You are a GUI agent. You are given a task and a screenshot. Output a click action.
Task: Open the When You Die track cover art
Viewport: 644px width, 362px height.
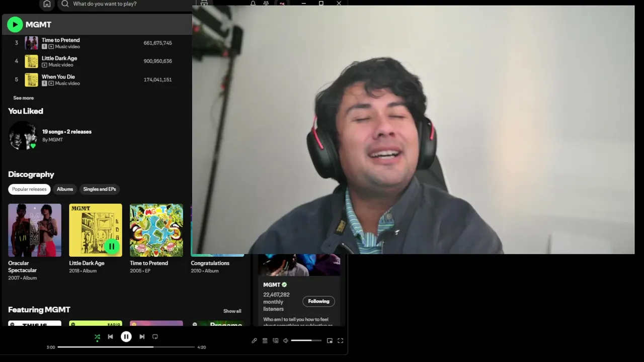coord(31,79)
